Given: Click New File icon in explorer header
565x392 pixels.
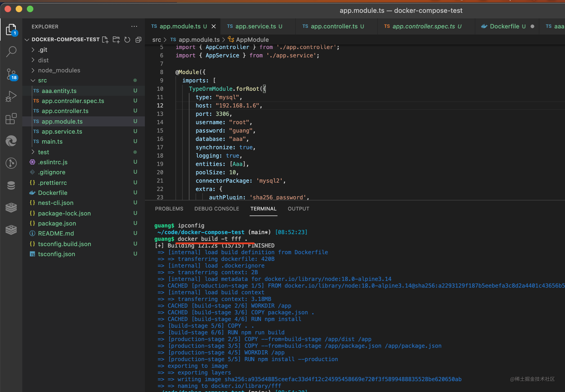Looking at the screenshot, I should 105,40.
